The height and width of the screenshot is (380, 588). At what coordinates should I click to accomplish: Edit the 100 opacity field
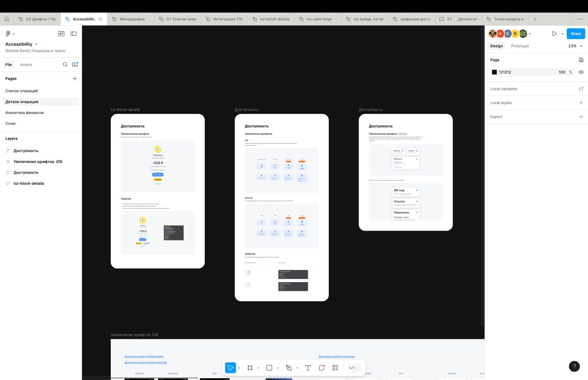[x=562, y=72]
